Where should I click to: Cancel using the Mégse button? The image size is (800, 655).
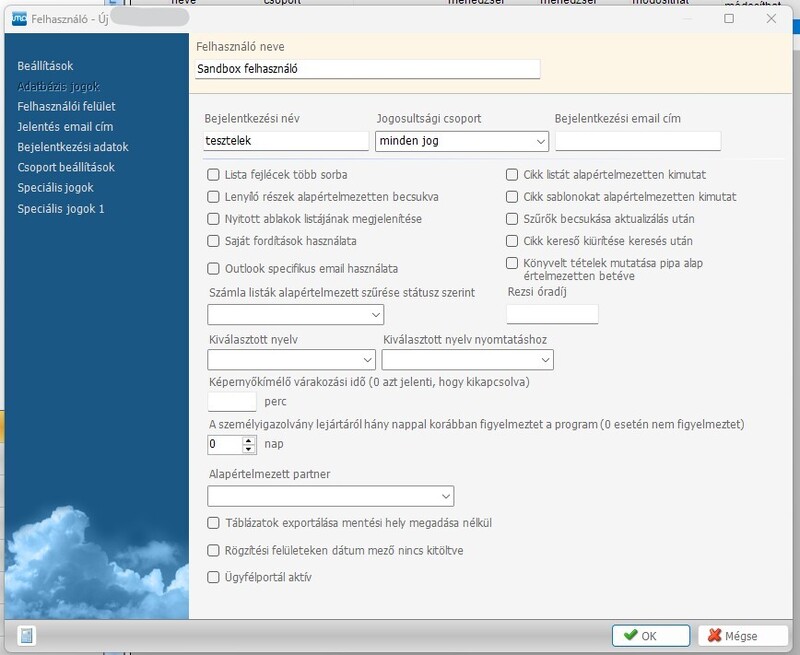point(740,635)
